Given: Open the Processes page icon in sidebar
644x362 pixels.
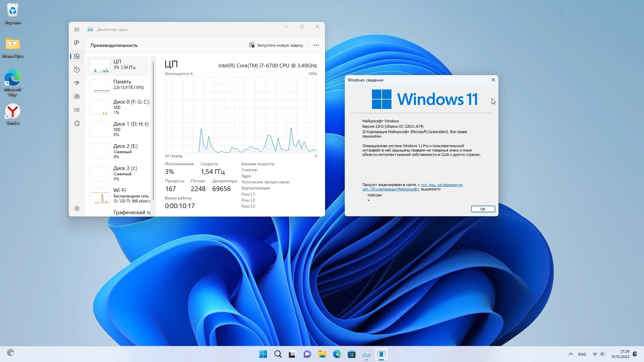Looking at the screenshot, I should coord(77,43).
